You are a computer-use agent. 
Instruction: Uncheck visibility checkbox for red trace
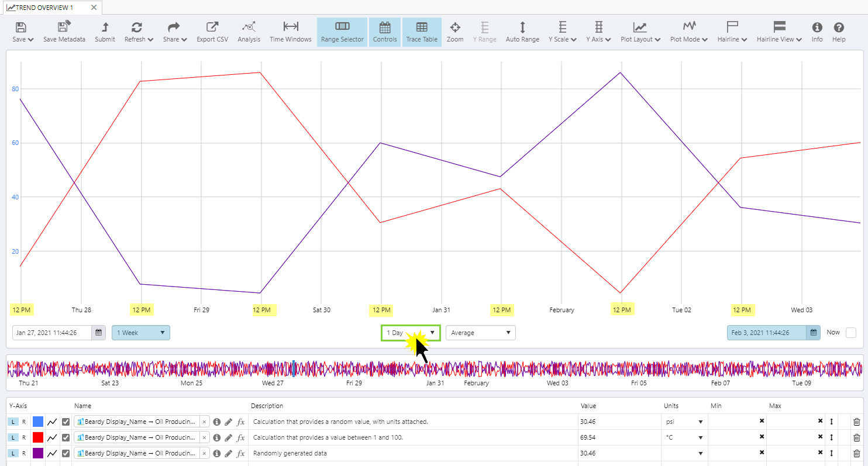click(x=66, y=437)
